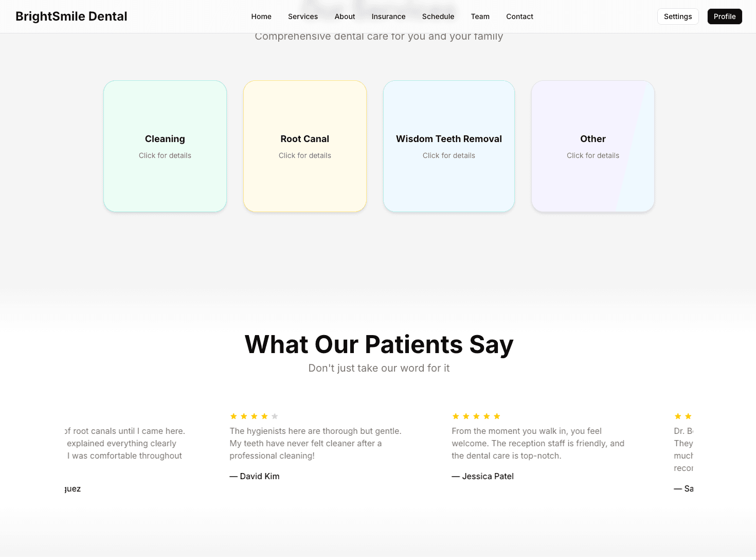Screen dimensions: 756x560
Task: Click the BrightSmile Dental logo
Action: point(71,16)
